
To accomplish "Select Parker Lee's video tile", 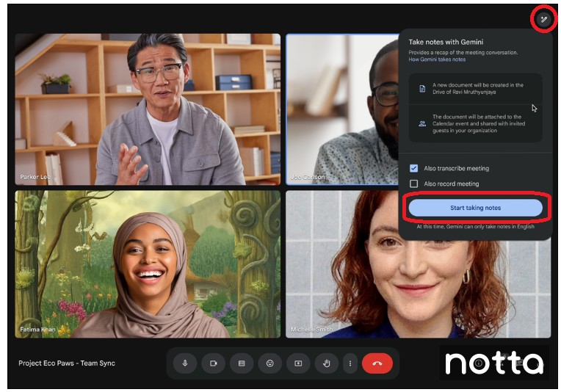I will pos(148,109).
